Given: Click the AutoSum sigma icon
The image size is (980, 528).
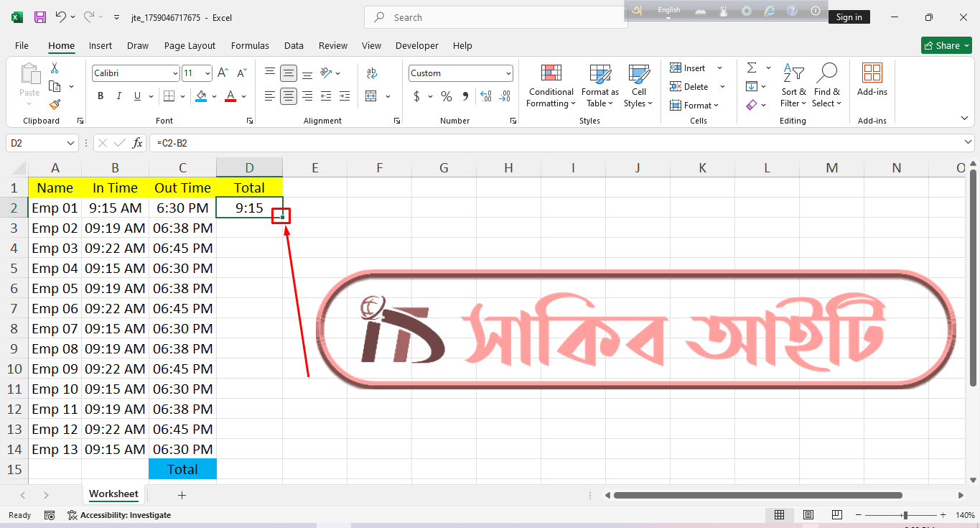Looking at the screenshot, I should pos(752,68).
